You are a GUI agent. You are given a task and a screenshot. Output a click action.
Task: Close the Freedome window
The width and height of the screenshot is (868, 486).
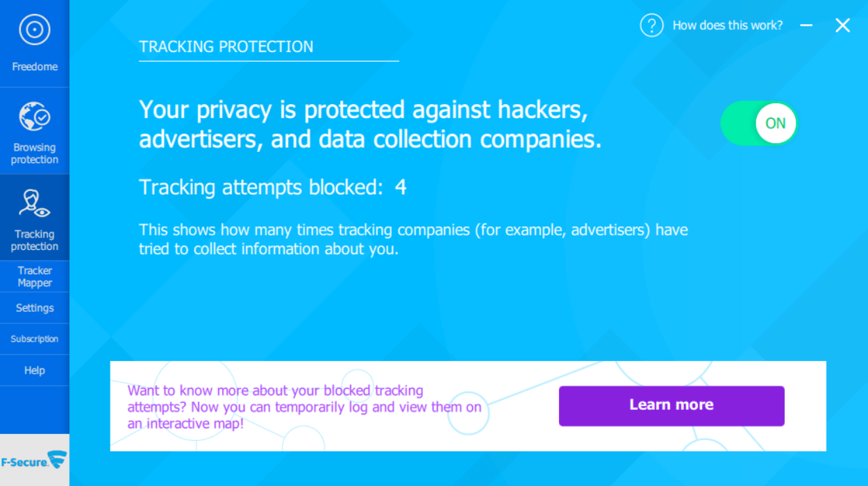click(842, 26)
